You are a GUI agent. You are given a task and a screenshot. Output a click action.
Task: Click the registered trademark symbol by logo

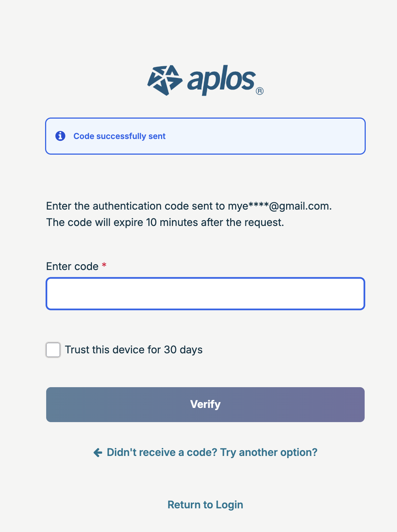(260, 91)
